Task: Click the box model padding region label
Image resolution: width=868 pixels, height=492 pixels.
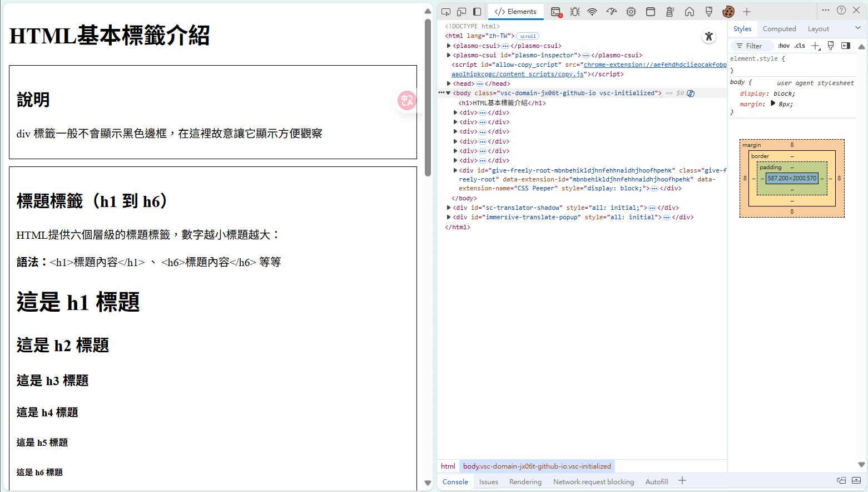Action: pyautogui.click(x=770, y=167)
